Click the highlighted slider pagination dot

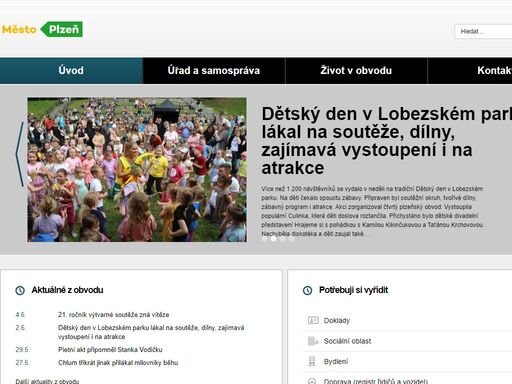[x=273, y=239]
